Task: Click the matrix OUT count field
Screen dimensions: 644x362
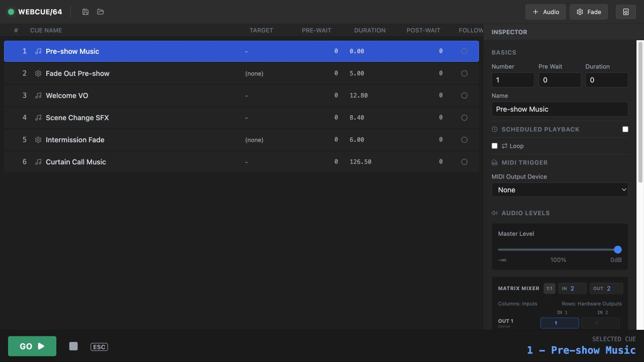Action: [606, 289]
